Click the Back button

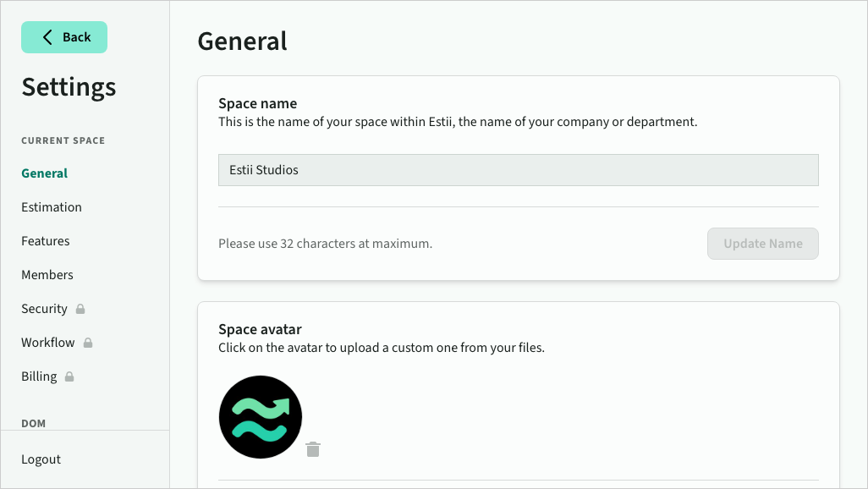tap(64, 37)
